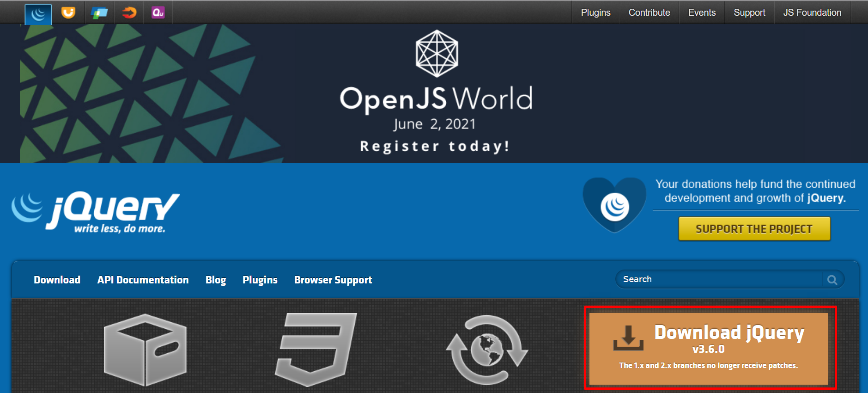Image resolution: width=868 pixels, height=393 pixels.
Task: Open the Events menu
Action: click(702, 12)
